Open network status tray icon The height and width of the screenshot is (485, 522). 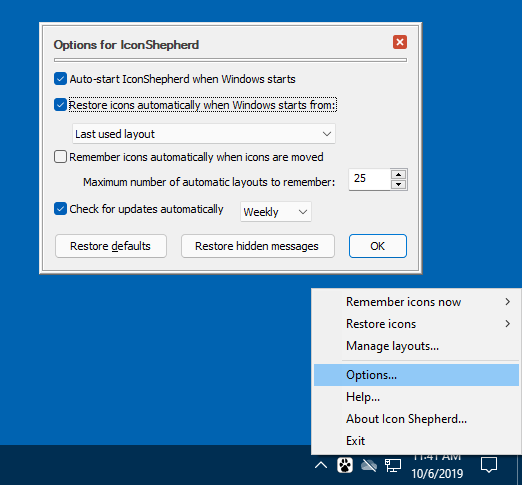(393, 465)
